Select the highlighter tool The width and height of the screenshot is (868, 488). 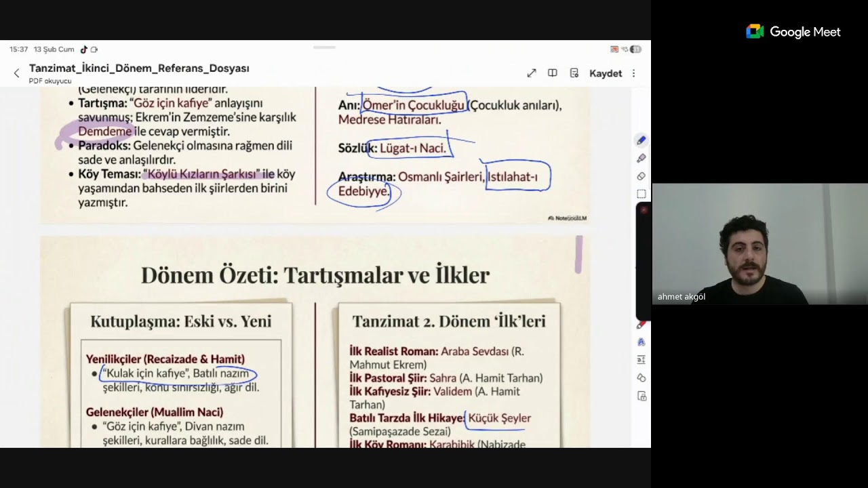click(x=641, y=158)
